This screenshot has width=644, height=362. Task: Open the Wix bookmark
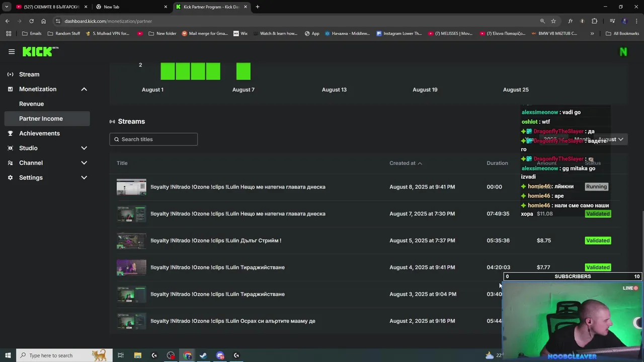tap(240, 34)
